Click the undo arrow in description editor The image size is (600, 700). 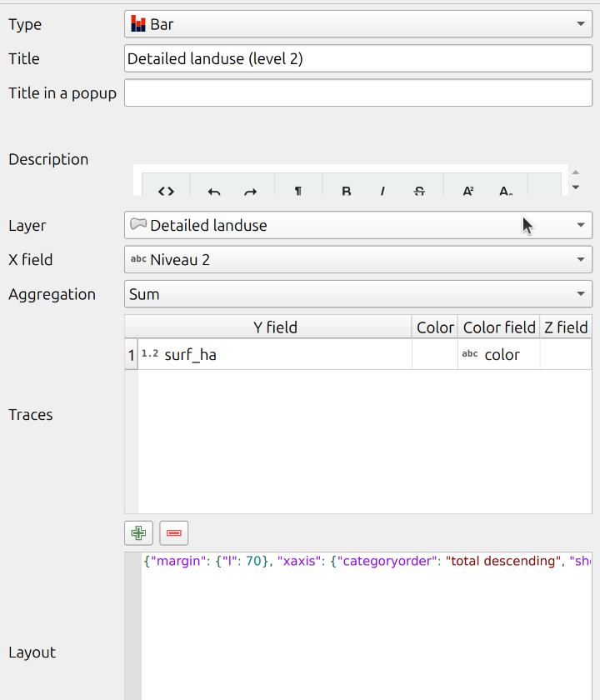point(214,191)
